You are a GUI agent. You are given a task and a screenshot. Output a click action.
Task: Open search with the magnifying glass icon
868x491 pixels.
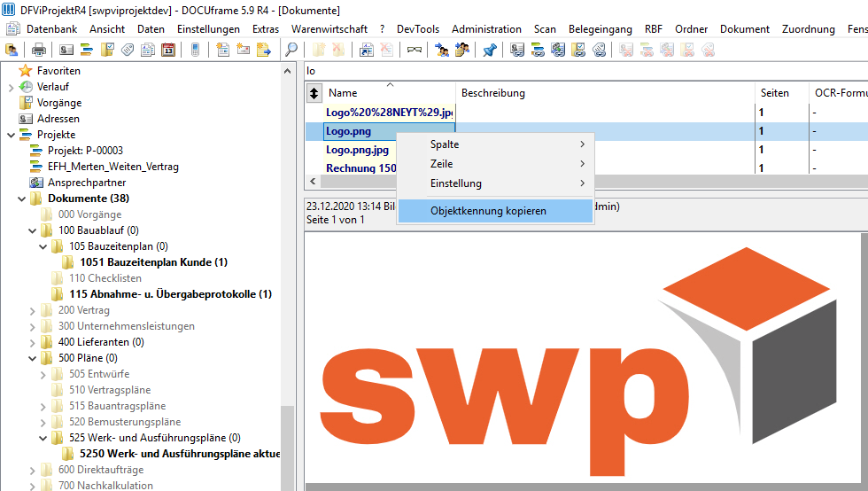291,51
